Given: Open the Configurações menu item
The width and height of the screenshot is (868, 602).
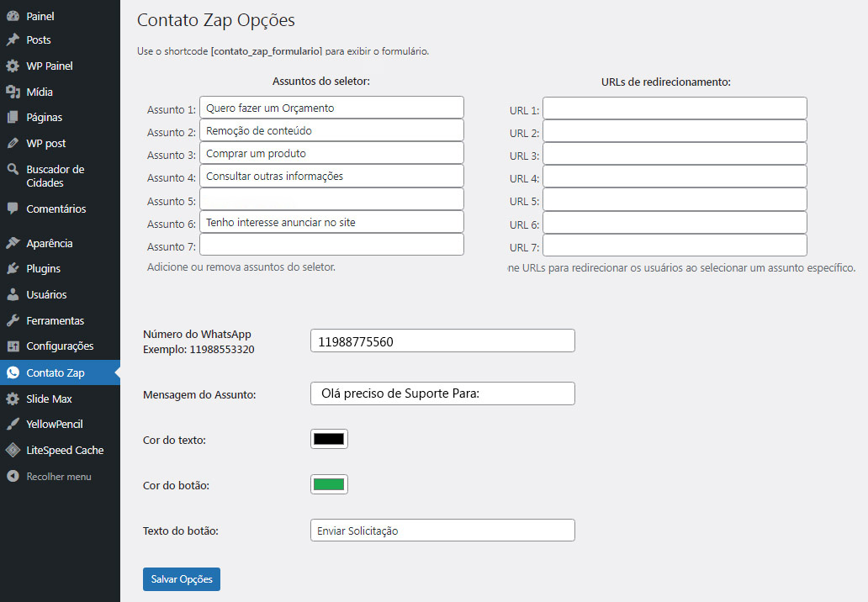Looking at the screenshot, I should [x=60, y=346].
